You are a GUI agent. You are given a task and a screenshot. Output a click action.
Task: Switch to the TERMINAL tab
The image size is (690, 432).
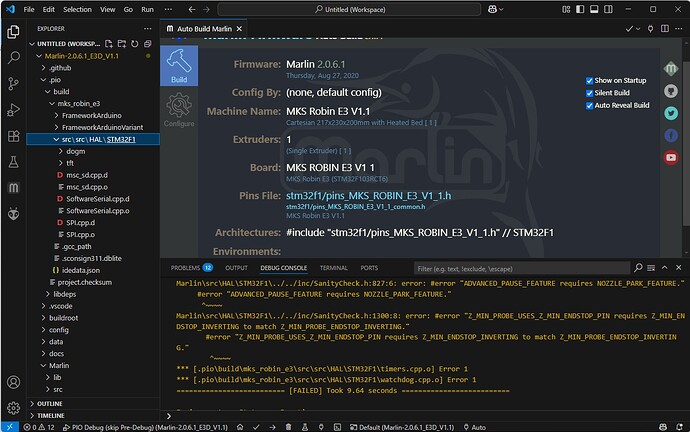coord(334,267)
